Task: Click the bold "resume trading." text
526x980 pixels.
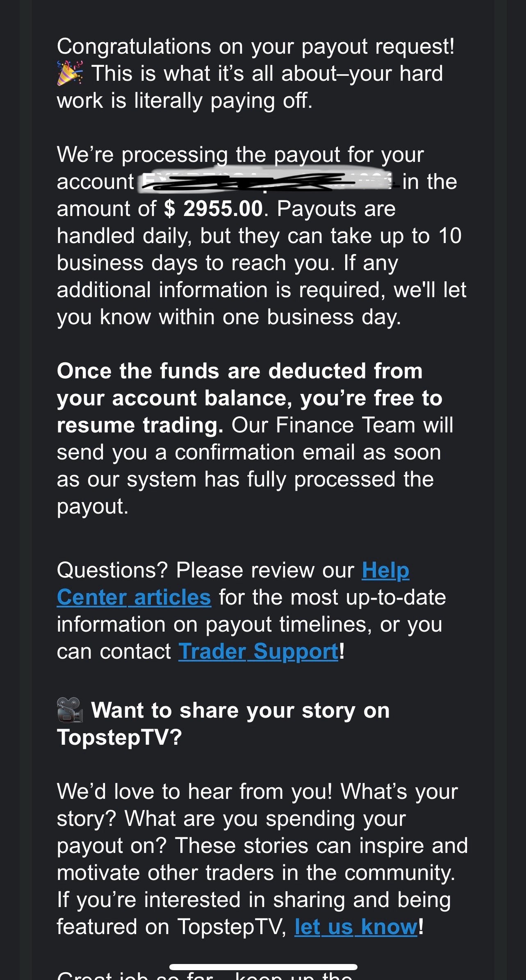Action: point(140,425)
